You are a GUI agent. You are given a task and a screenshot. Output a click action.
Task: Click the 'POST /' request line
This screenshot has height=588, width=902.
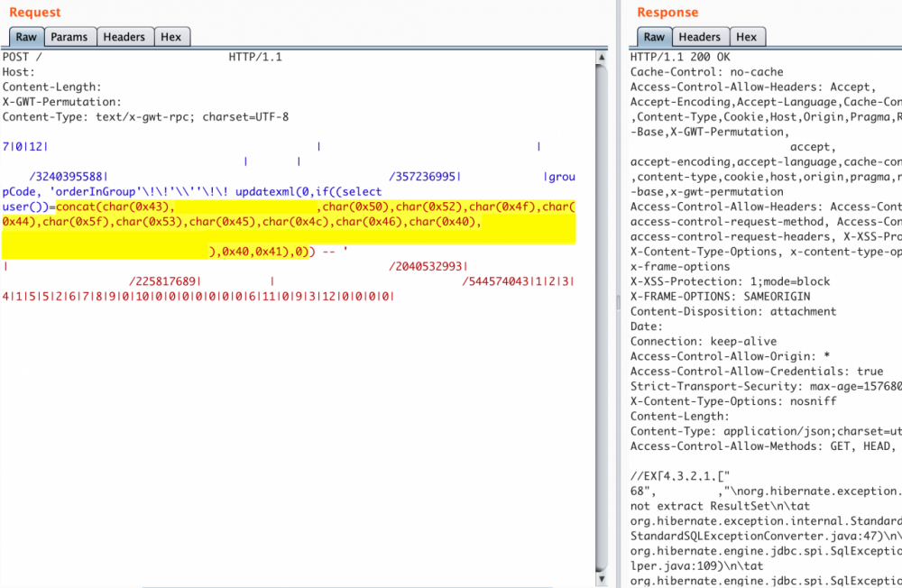22,57
